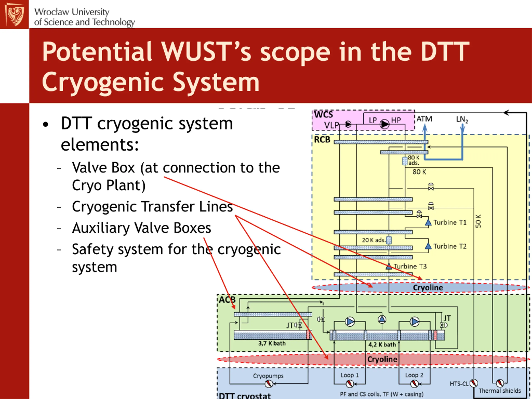The height and width of the screenshot is (399, 532).
Task: Click the Turbine T3 triangle symbol
Action: 389,266
